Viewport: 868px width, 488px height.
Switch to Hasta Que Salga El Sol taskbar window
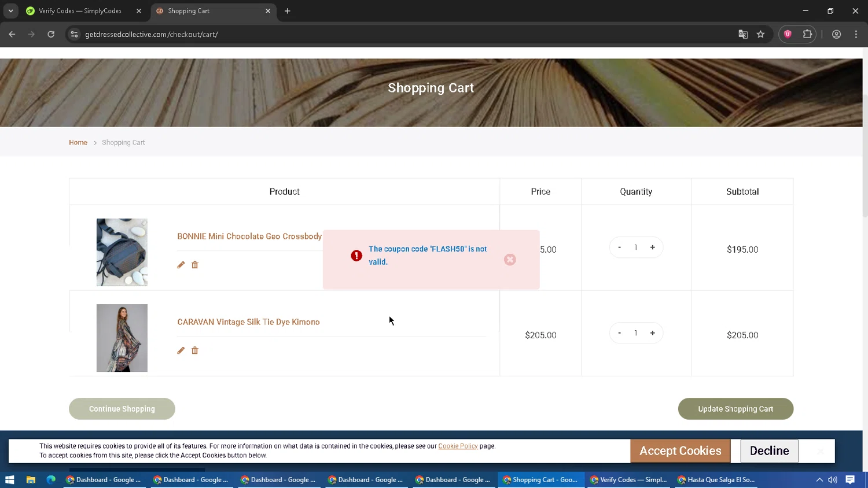point(716,480)
